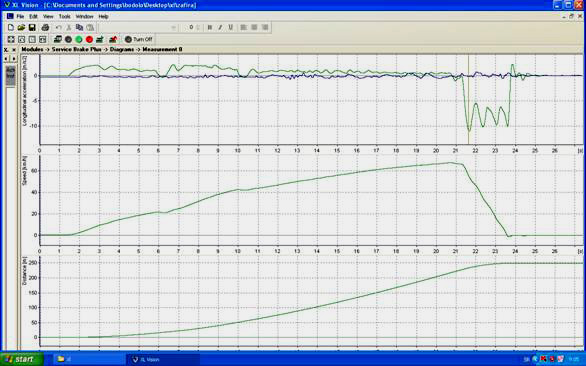The image size is (586, 366).
Task: Select align right text icon
Action: (x=265, y=27)
